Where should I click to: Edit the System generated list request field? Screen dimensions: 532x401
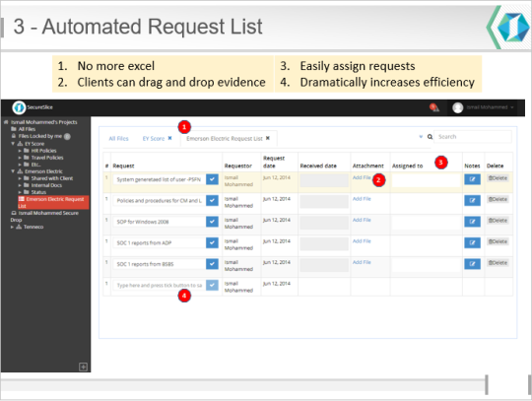[x=160, y=179]
